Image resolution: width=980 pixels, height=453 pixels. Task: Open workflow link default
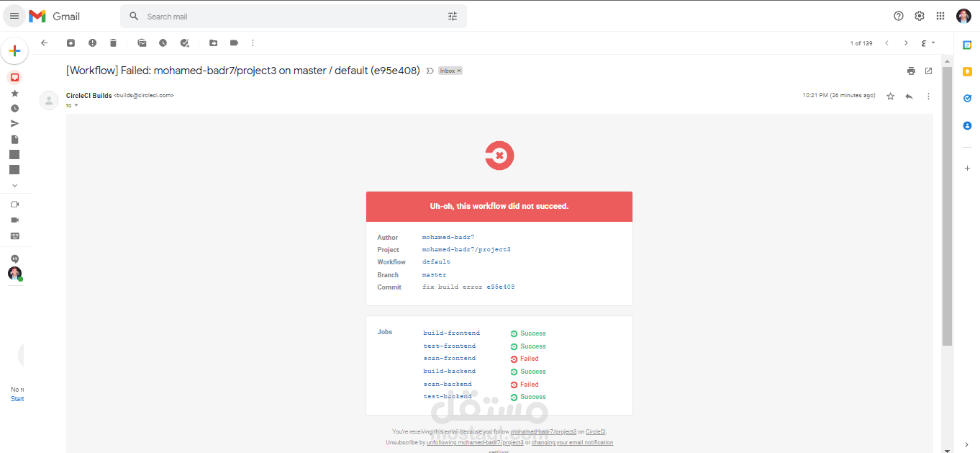pos(436,262)
